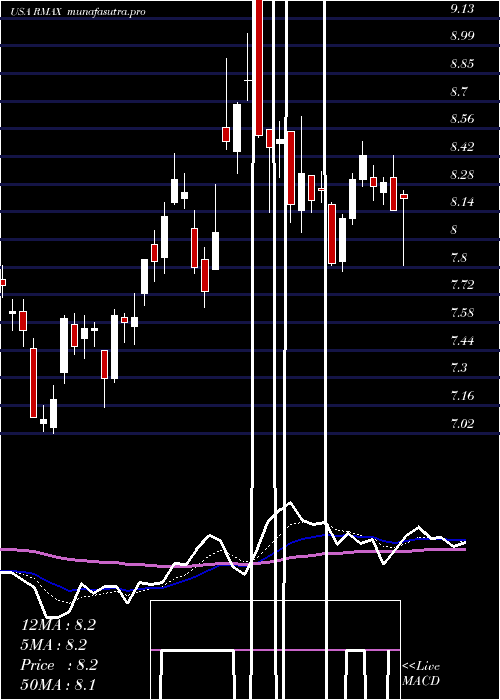Screen dimensions: 500x700
Task: Select the 7.16 price level label
Action: pyautogui.click(x=462, y=395)
